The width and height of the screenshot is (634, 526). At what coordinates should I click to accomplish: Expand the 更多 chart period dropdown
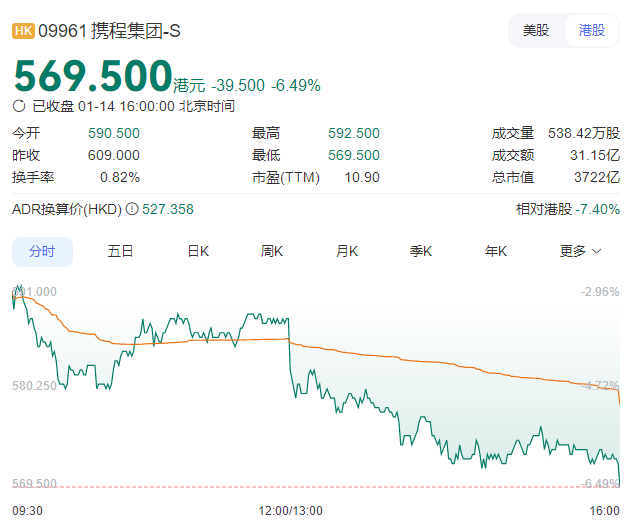coord(581,252)
